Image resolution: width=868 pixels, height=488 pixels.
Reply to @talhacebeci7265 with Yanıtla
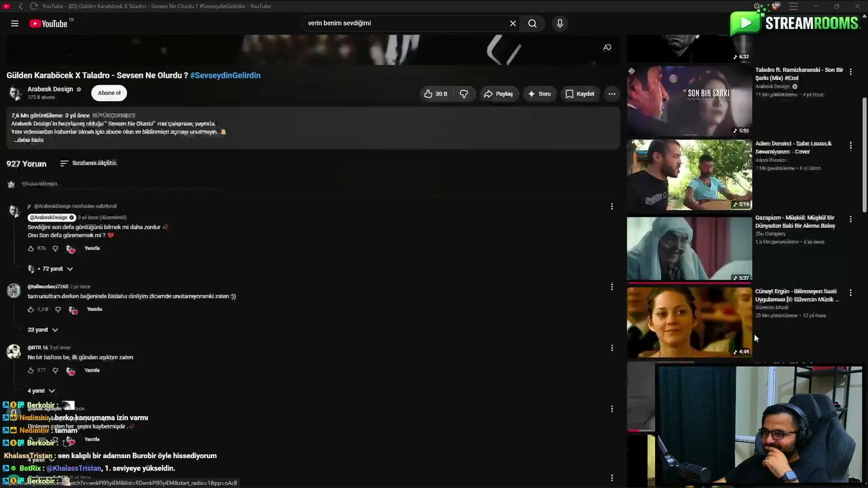[x=94, y=310]
